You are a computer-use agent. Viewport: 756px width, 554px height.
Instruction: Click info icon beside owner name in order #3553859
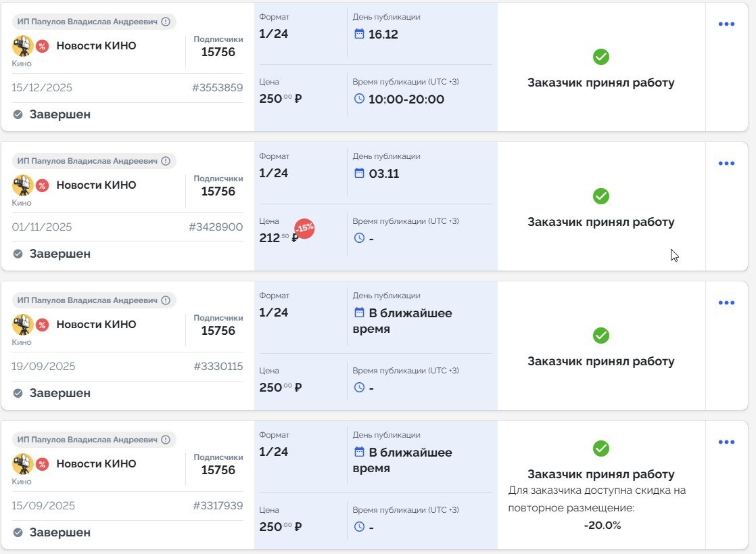tap(166, 22)
